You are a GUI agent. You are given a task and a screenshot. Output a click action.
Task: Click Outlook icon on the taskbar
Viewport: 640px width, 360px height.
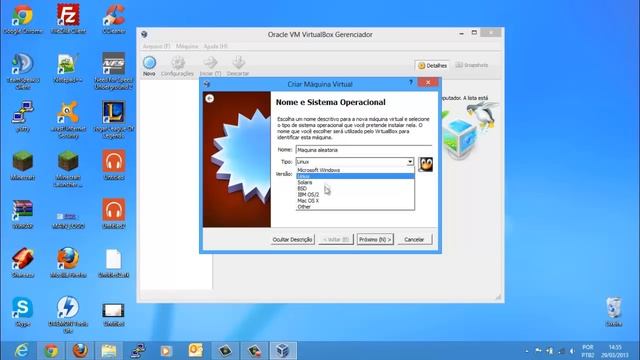tap(196, 351)
